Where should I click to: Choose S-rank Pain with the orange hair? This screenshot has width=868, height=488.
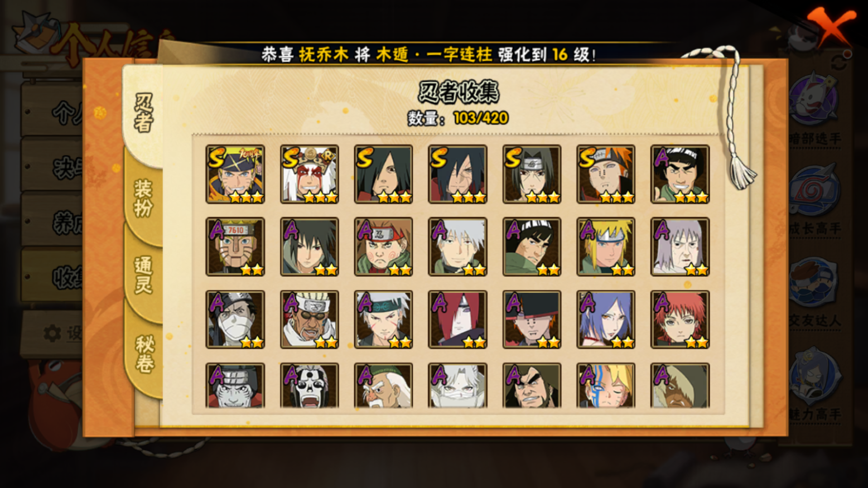coord(606,175)
